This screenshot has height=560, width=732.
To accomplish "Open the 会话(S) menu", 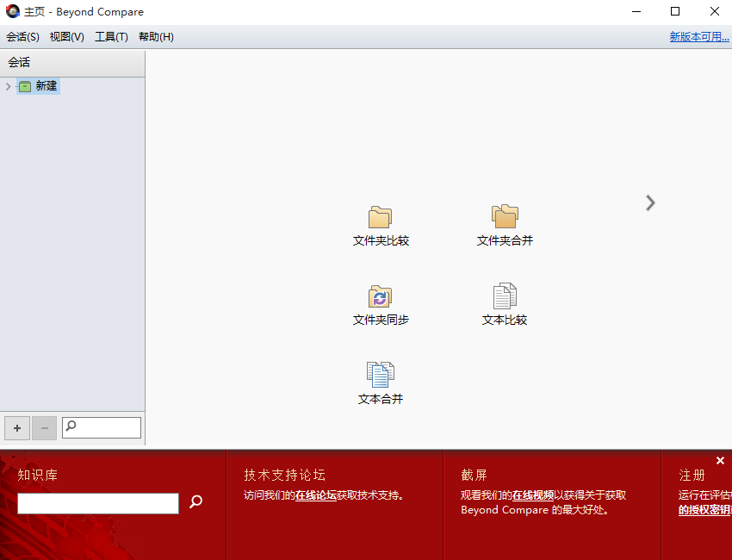I will click(x=23, y=37).
